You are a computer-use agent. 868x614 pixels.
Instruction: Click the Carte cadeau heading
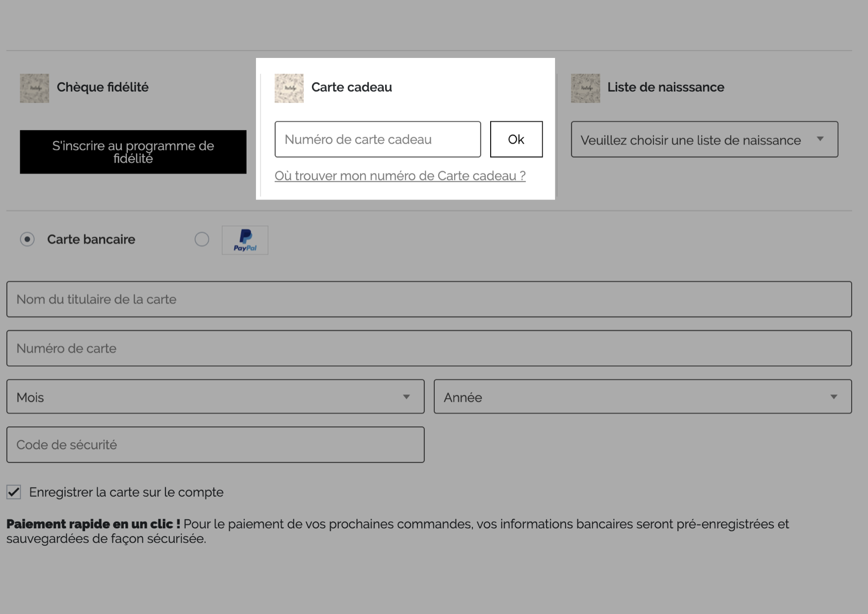(x=352, y=87)
